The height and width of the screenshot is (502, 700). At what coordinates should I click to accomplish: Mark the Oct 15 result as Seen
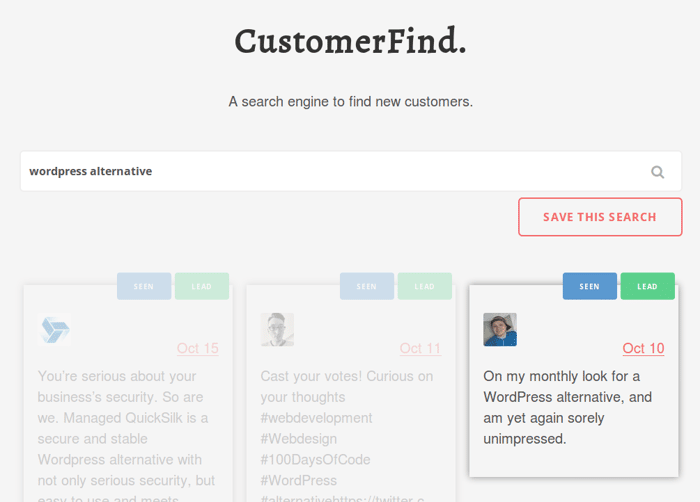(x=144, y=286)
